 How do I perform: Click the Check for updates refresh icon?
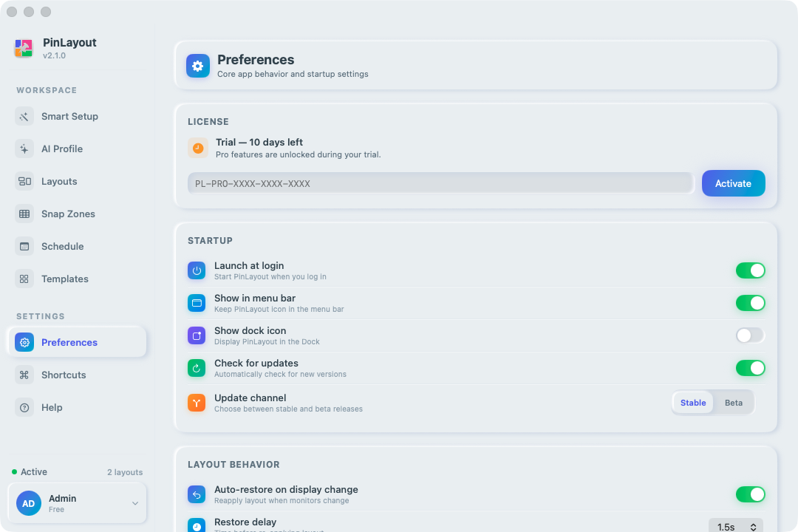(197, 369)
